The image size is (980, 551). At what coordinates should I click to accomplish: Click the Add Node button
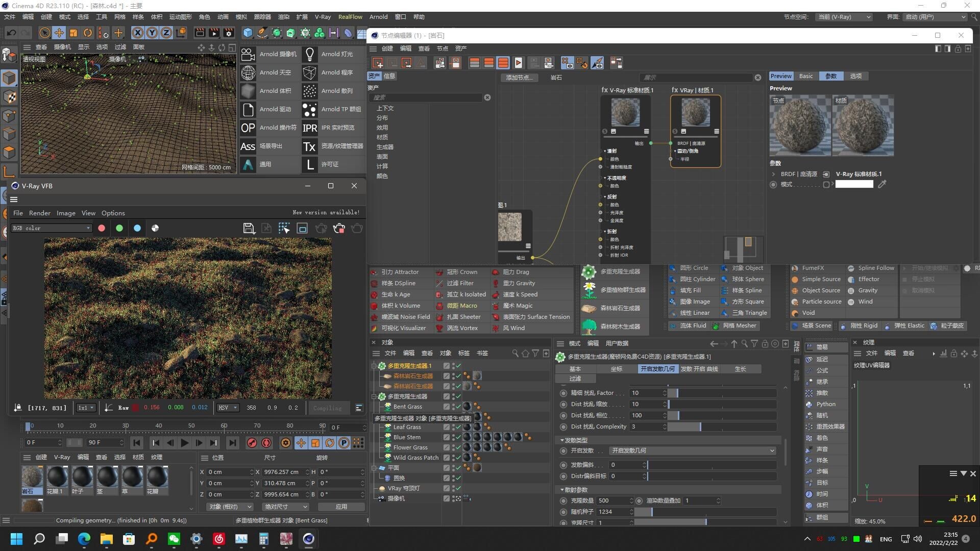tap(519, 78)
